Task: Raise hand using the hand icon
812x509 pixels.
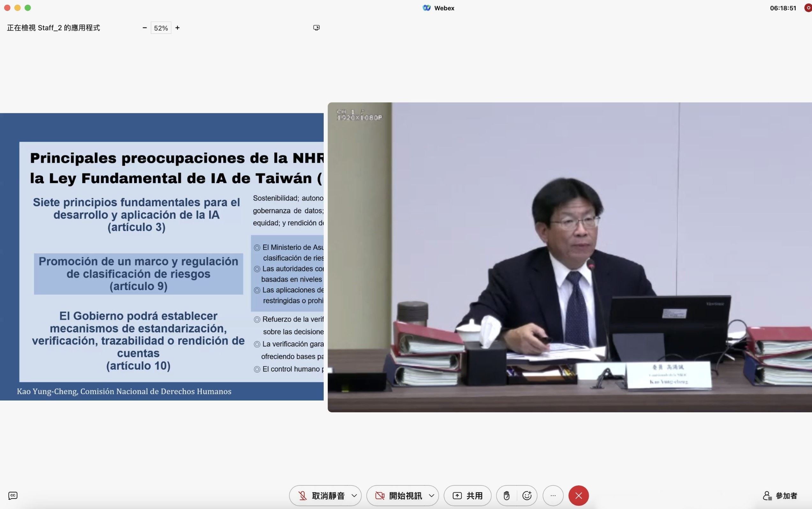Action: coord(506,496)
